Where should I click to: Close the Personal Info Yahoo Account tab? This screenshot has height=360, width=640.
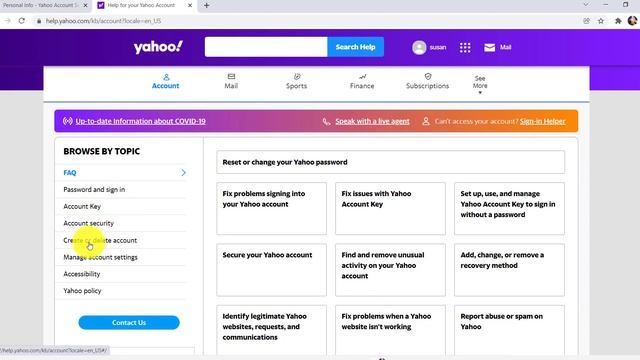tap(85, 5)
